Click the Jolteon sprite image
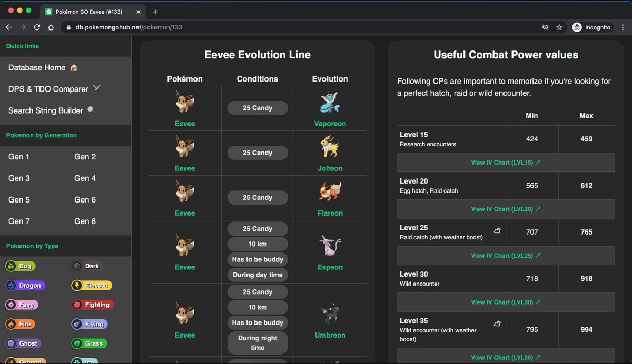The width and height of the screenshot is (632, 364). [330, 147]
